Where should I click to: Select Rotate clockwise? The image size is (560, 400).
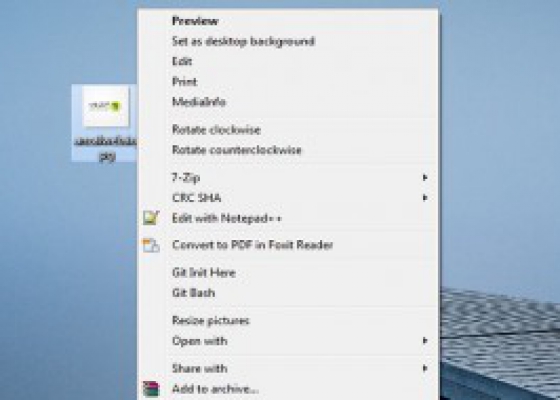[x=216, y=130]
